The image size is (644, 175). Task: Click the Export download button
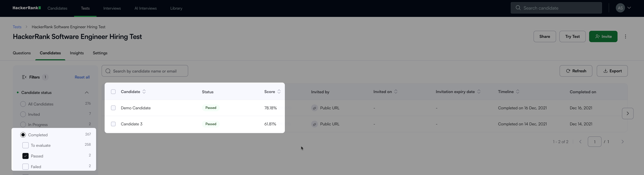(x=612, y=71)
